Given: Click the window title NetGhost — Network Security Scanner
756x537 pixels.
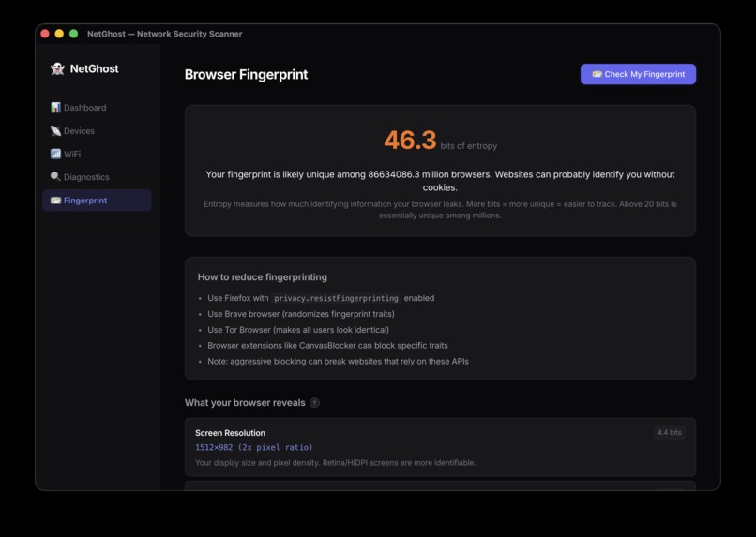Looking at the screenshot, I should coord(164,34).
